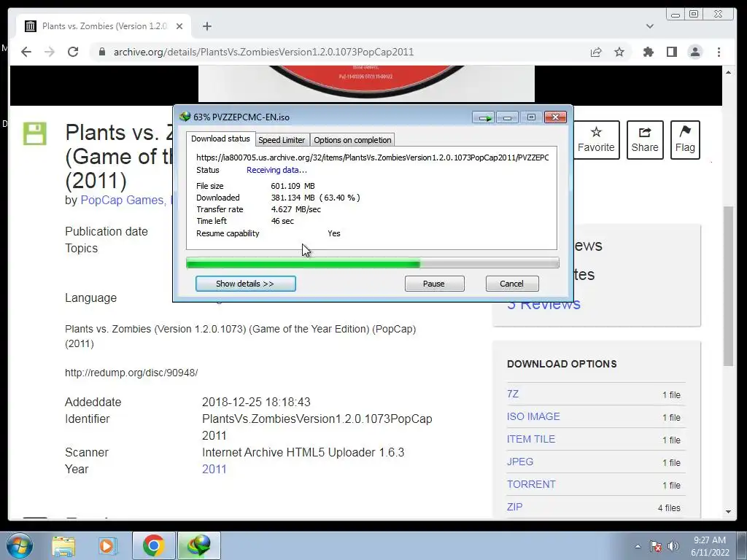Click the Favorite star button
Viewport: 747px width, 560px height.
(596, 139)
